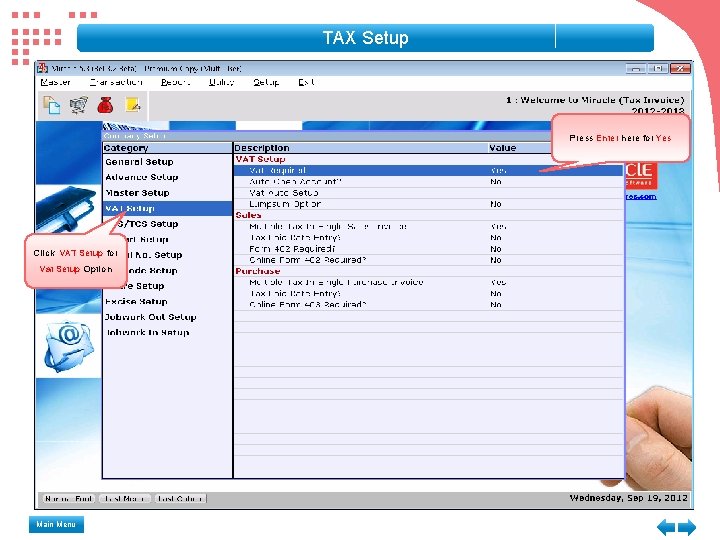The height and width of the screenshot is (540, 720).
Task: Select Master Setup category
Action: tap(168, 193)
